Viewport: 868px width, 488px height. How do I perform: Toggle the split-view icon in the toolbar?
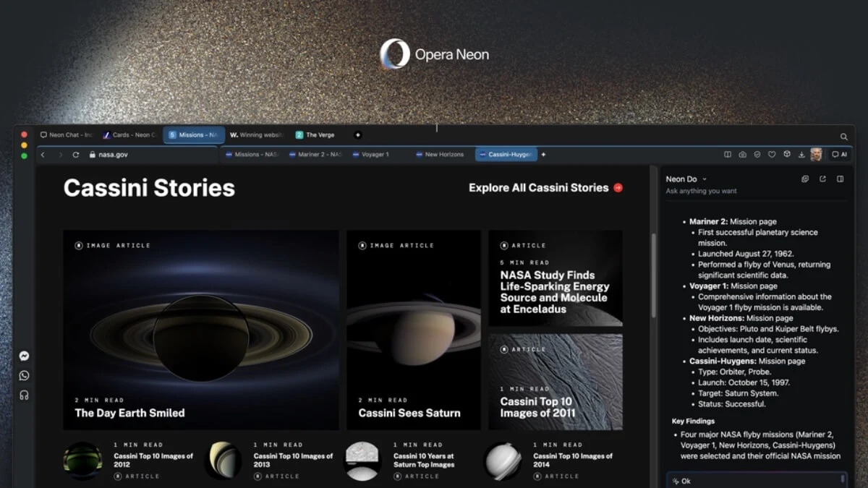point(728,155)
